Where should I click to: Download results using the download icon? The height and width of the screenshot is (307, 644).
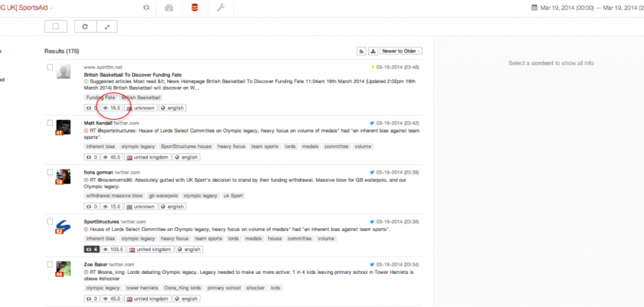[373, 51]
